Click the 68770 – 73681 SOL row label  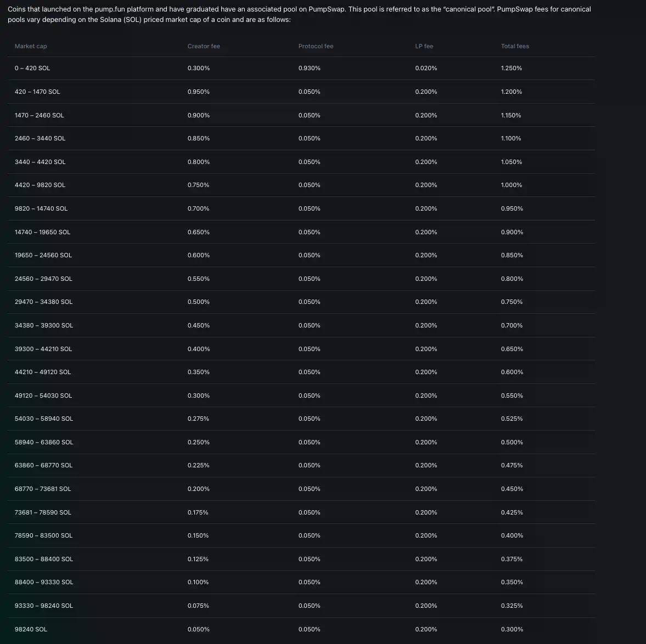(43, 489)
